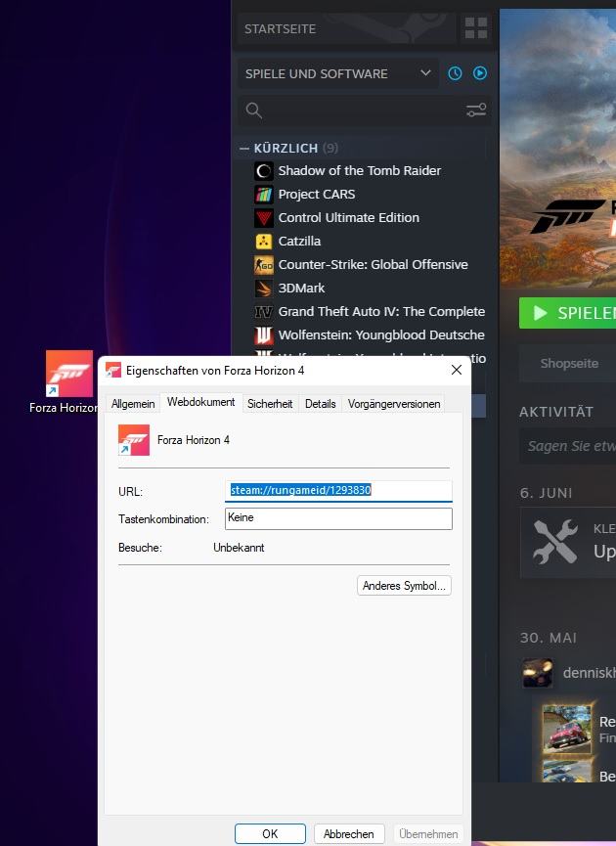Image resolution: width=616 pixels, height=846 pixels.
Task: Click the Steam grid view icon
Action: click(476, 28)
